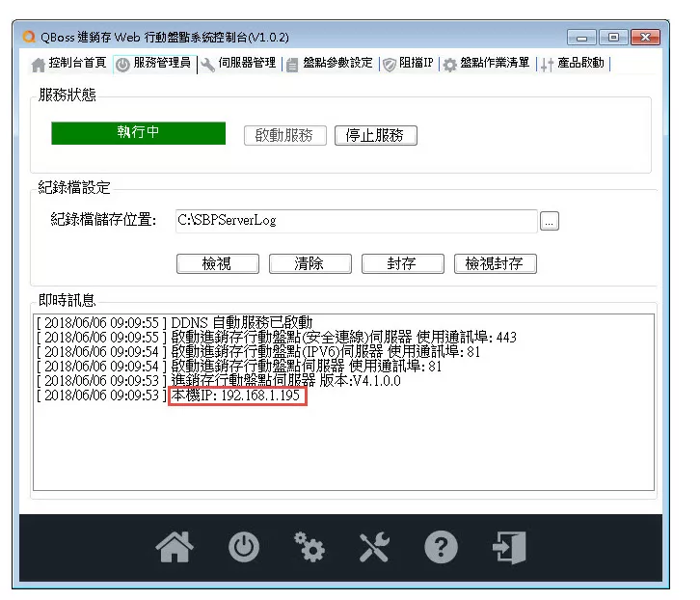Click the 封存 button

point(401,263)
